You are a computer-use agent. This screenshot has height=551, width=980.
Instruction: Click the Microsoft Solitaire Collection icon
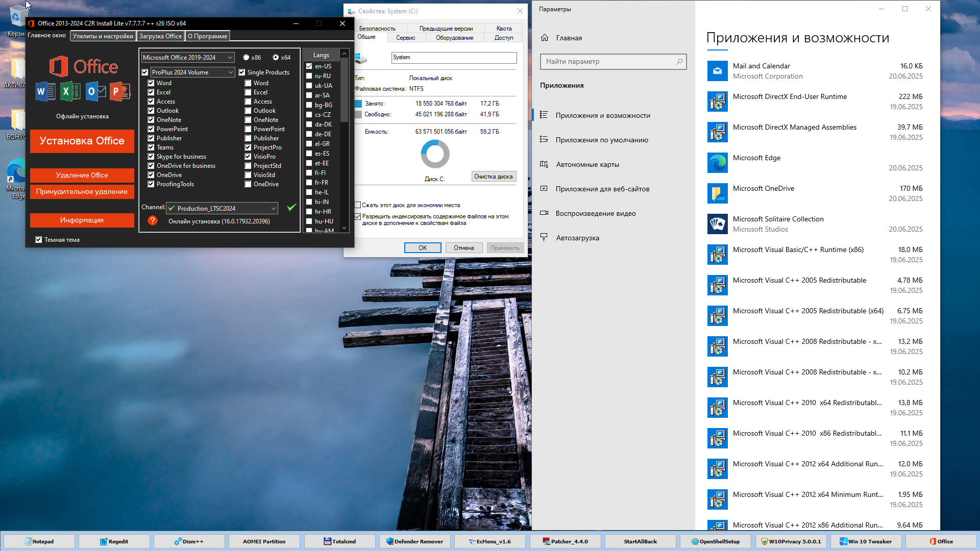click(x=718, y=224)
